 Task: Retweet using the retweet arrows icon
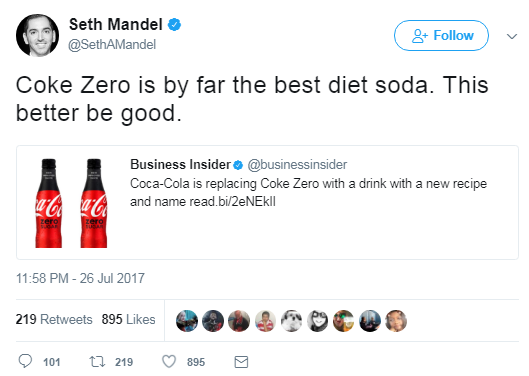pyautogui.click(x=97, y=362)
